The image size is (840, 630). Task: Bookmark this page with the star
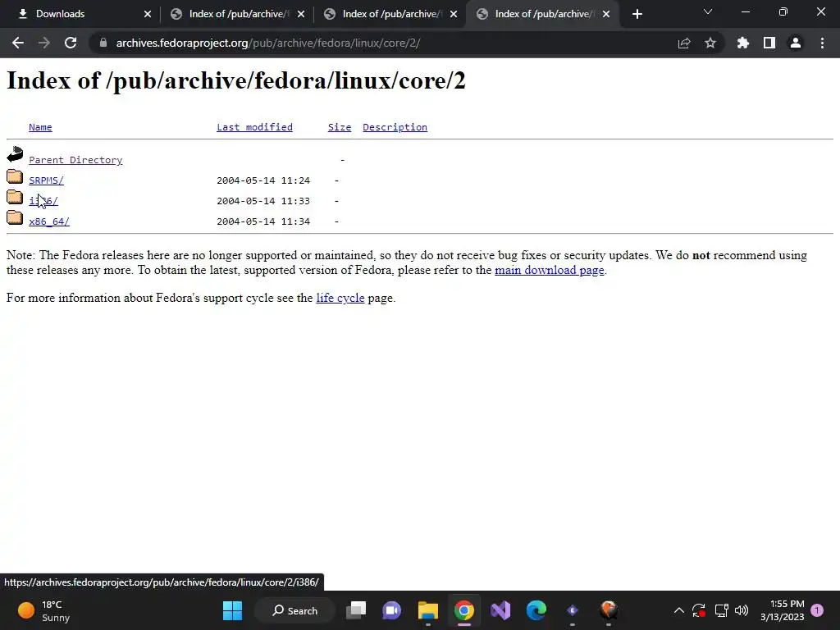click(x=710, y=43)
